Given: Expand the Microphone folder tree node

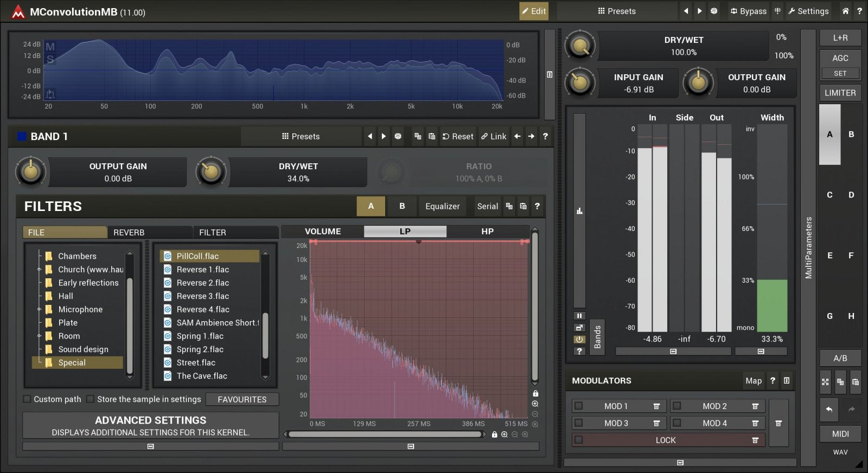Looking at the screenshot, I should (x=39, y=309).
